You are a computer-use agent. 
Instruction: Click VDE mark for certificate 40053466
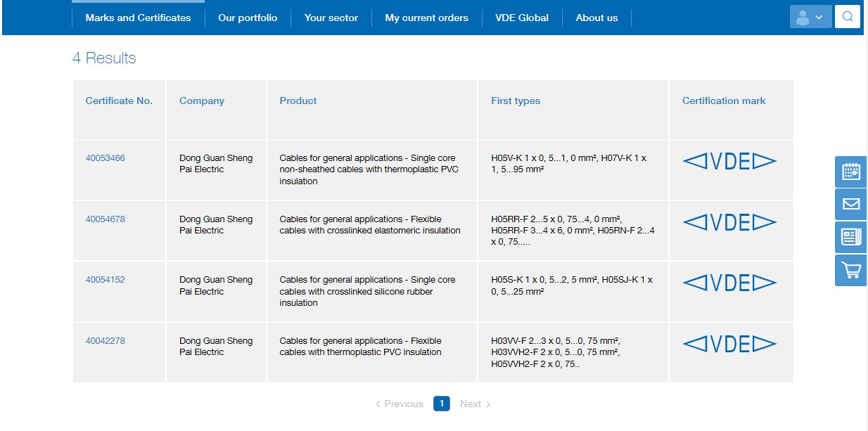pos(729,162)
